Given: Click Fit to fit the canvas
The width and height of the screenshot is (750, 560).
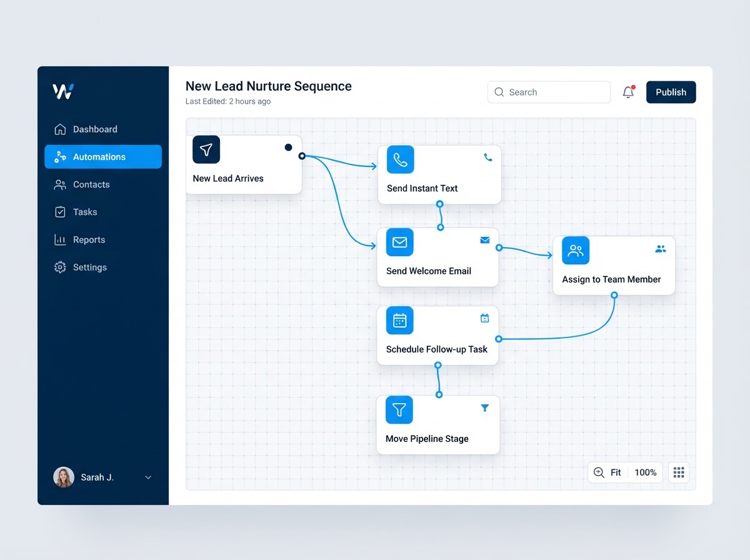Looking at the screenshot, I should [x=616, y=472].
